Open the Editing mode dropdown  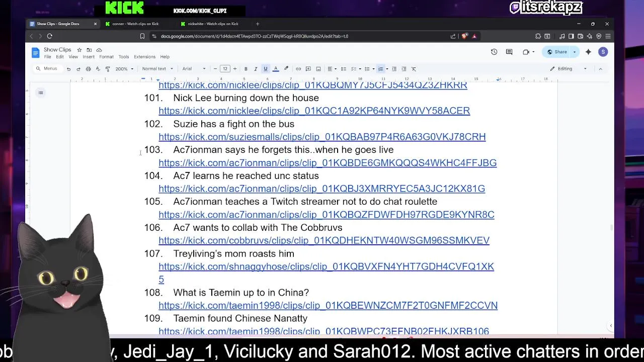point(568,69)
